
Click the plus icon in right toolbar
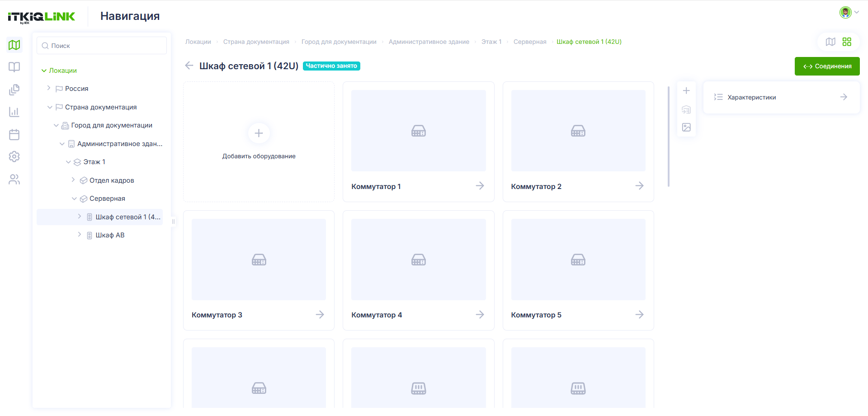click(x=686, y=90)
